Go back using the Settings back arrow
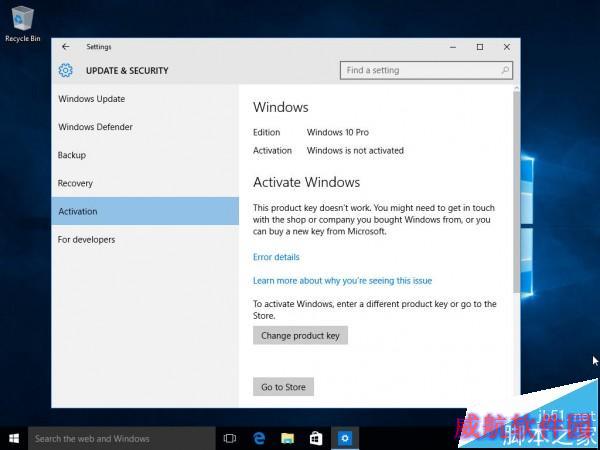The image size is (600, 450). pyautogui.click(x=66, y=47)
